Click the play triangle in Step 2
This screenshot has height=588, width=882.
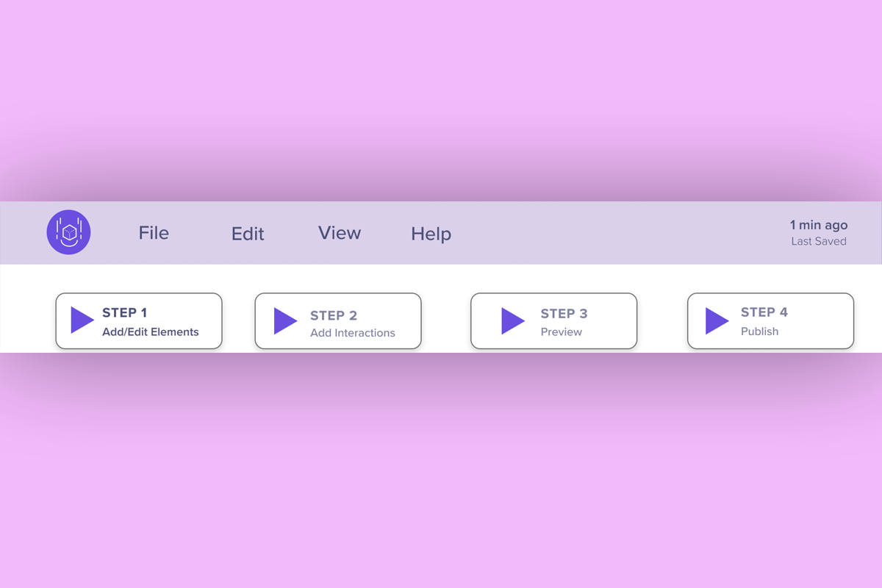[x=284, y=321]
